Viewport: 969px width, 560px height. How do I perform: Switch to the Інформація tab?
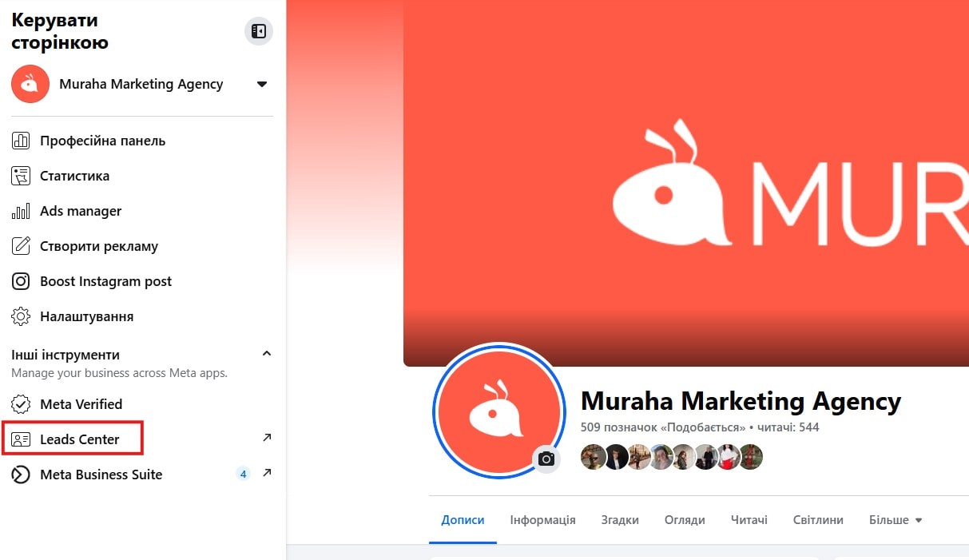pos(542,520)
